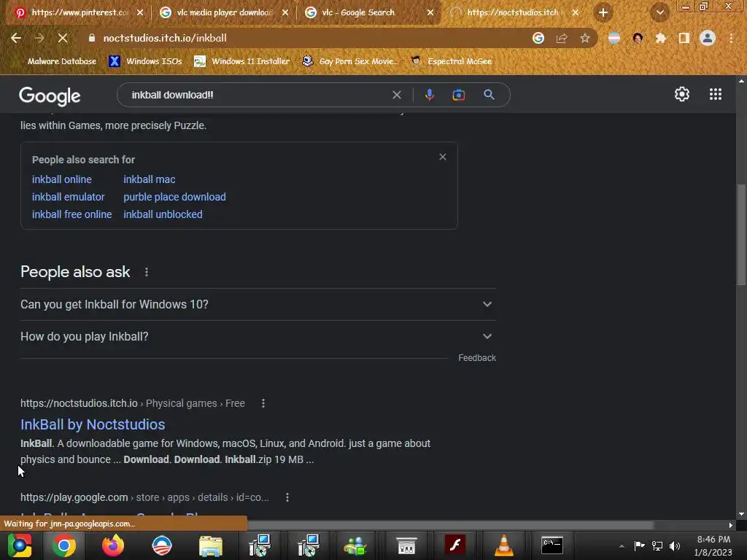Click in the inkball download search field
Viewport: 747px width, 560px height.
tap(258, 95)
